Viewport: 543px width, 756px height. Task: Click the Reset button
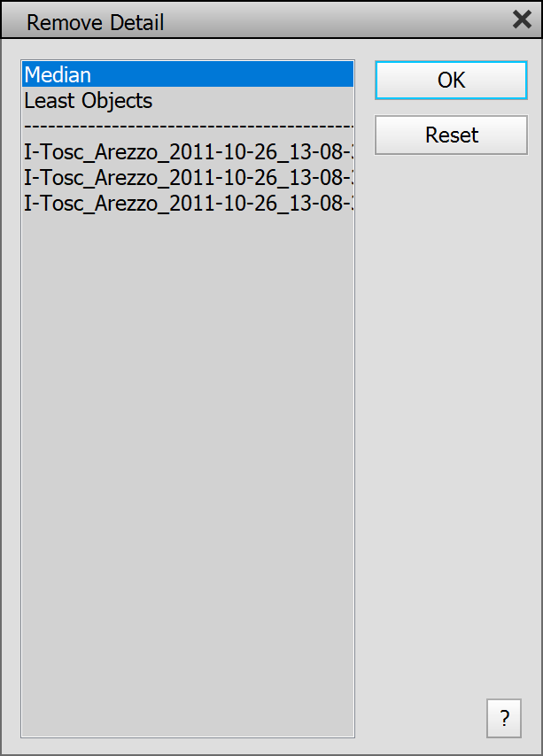pyautogui.click(x=451, y=135)
